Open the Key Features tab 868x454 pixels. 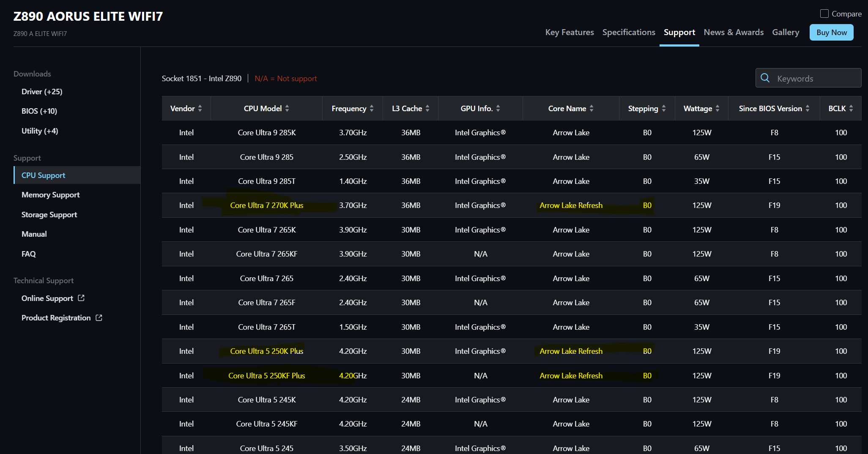[570, 32]
